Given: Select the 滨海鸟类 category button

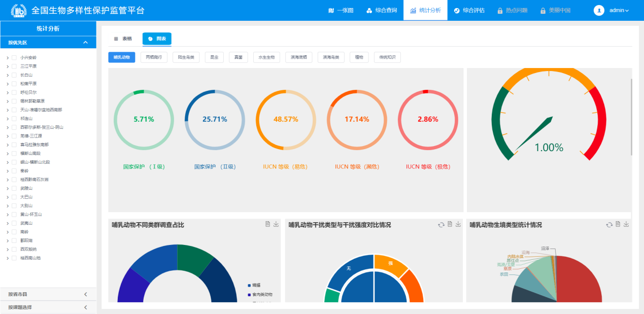Looking at the screenshot, I should (331, 57).
